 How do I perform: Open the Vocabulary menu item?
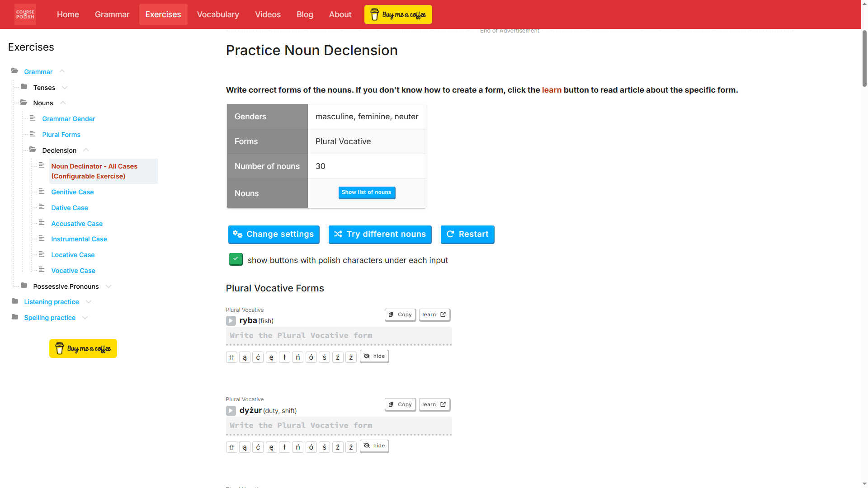pyautogui.click(x=218, y=14)
